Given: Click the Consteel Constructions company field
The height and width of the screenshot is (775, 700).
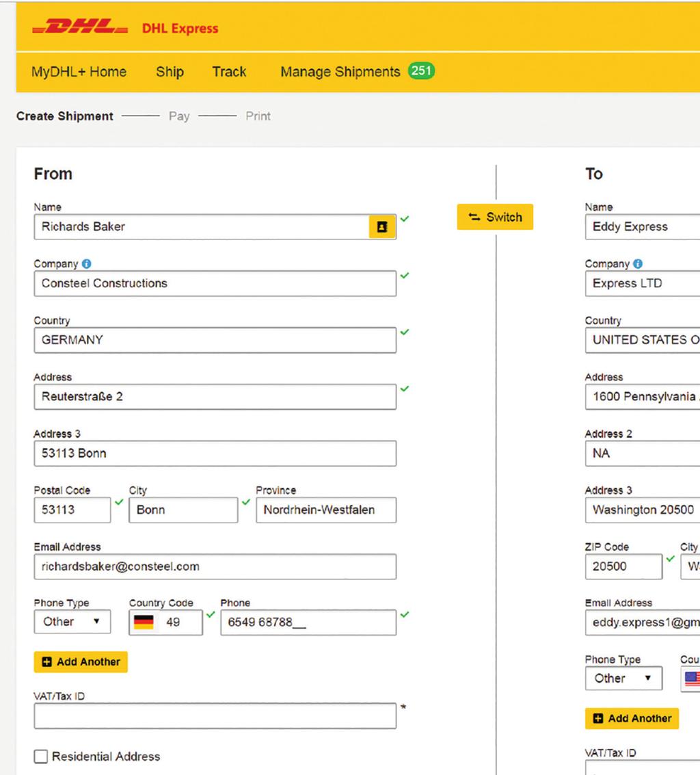Looking at the screenshot, I should click(x=215, y=283).
